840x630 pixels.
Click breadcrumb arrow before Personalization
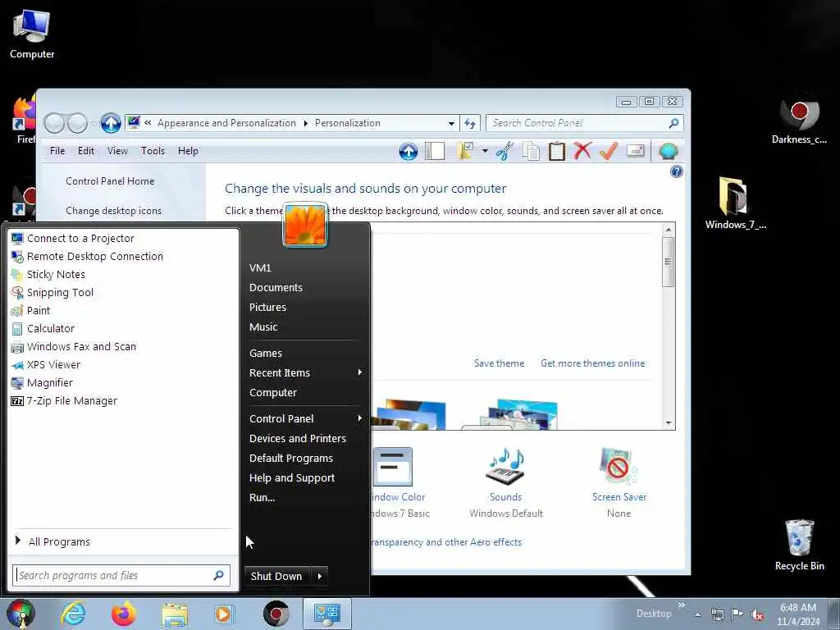click(x=305, y=123)
